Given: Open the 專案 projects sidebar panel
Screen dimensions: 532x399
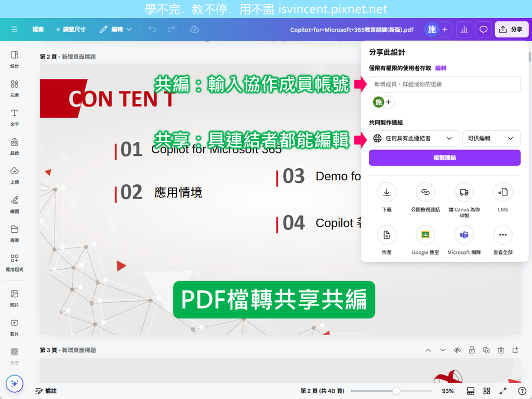Looking at the screenshot, I should [14, 233].
